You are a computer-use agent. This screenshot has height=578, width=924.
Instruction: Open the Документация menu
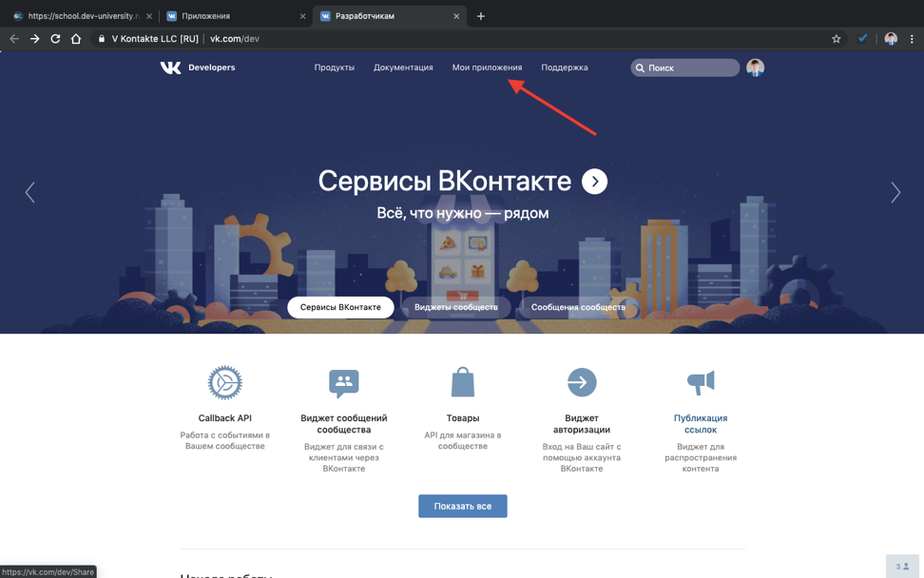pos(403,67)
